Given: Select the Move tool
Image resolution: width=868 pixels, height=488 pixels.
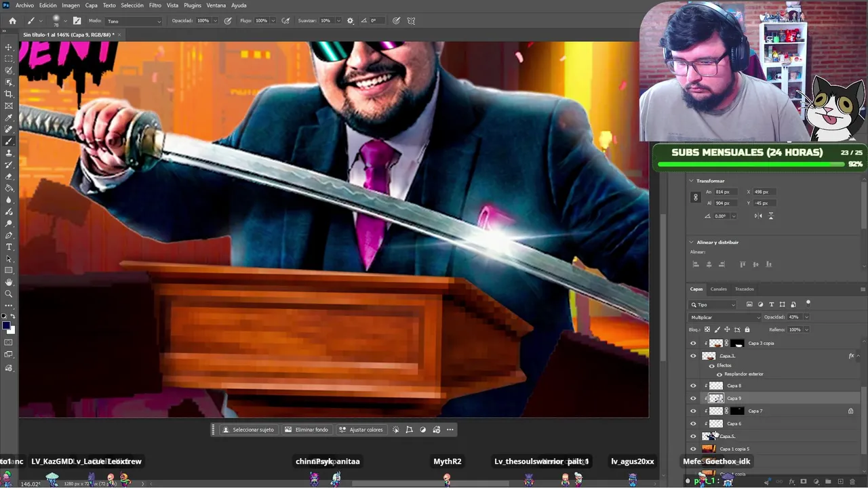Looking at the screenshot, I should 9,47.
